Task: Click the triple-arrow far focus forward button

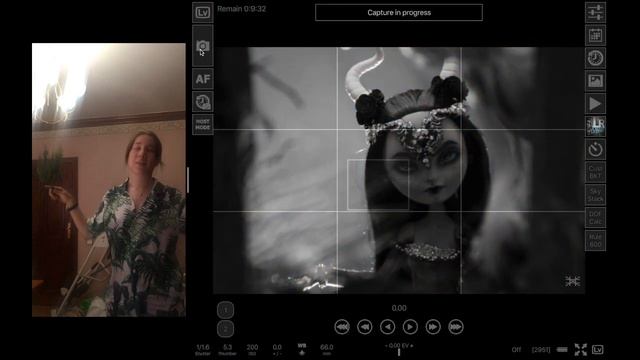Action: (x=456, y=327)
